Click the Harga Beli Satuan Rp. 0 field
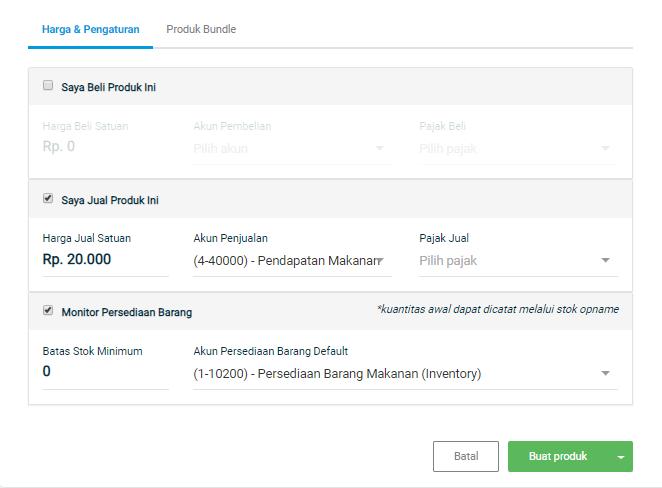662x488 pixels. coord(106,146)
